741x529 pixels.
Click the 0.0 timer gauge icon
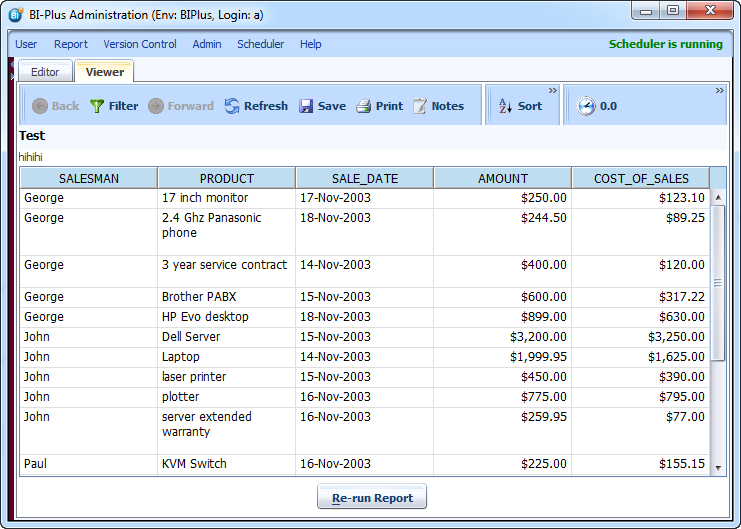click(x=586, y=106)
